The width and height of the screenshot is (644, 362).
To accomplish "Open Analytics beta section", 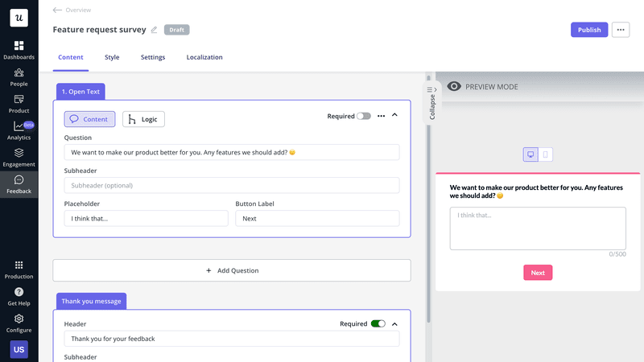I will 19,130.
